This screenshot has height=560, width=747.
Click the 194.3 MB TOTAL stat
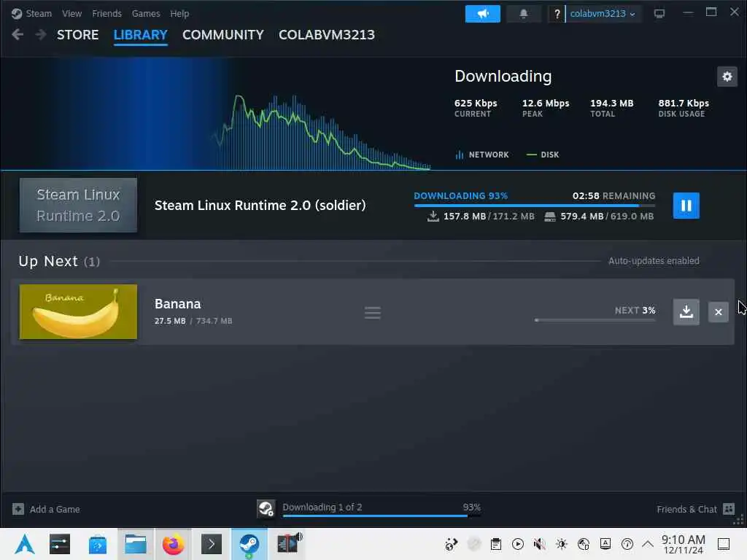tap(612, 108)
